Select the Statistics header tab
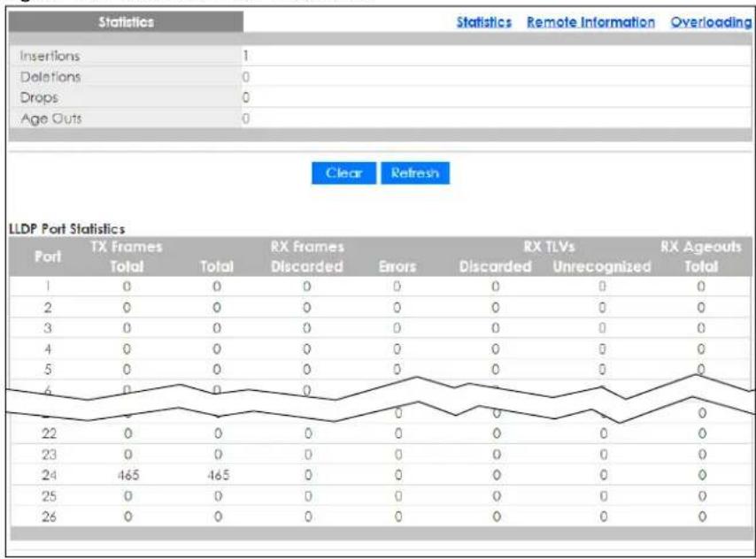This screenshot has width=756, height=559. pos(126,22)
